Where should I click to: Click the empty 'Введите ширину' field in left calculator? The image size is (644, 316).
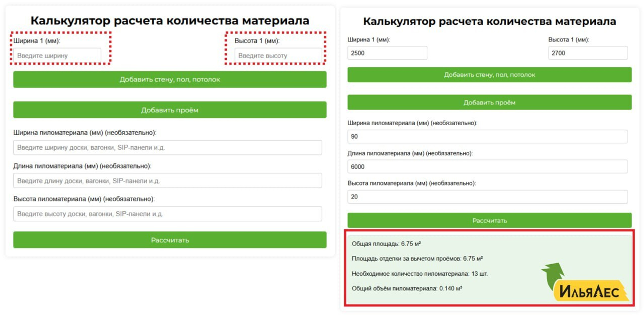coord(57,55)
